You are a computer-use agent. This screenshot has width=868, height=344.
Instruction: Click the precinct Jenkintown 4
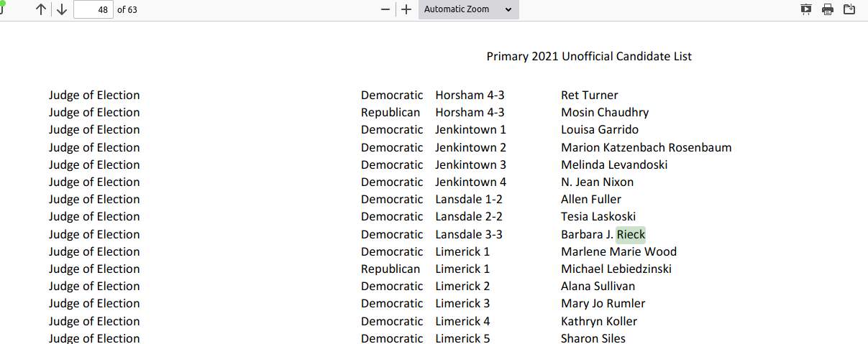coord(470,182)
